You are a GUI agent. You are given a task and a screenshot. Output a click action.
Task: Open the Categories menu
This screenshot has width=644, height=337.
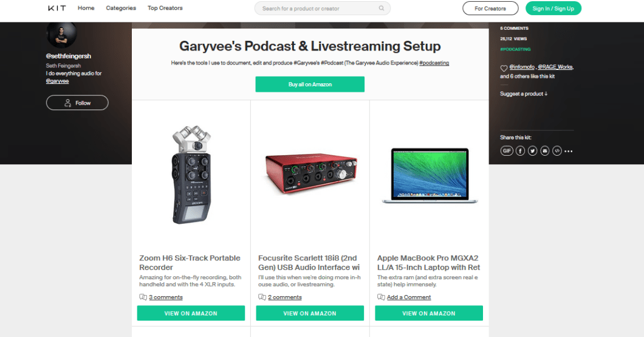click(121, 9)
